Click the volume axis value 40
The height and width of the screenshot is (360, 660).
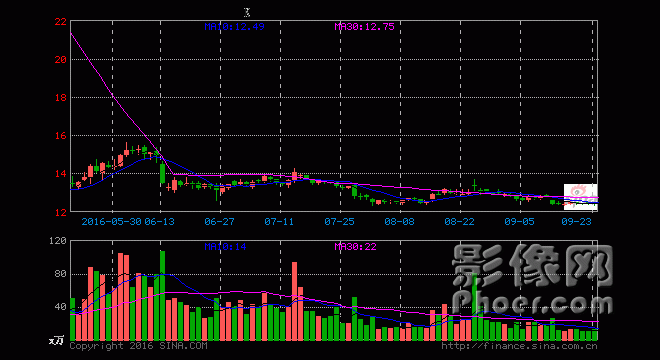(61, 307)
